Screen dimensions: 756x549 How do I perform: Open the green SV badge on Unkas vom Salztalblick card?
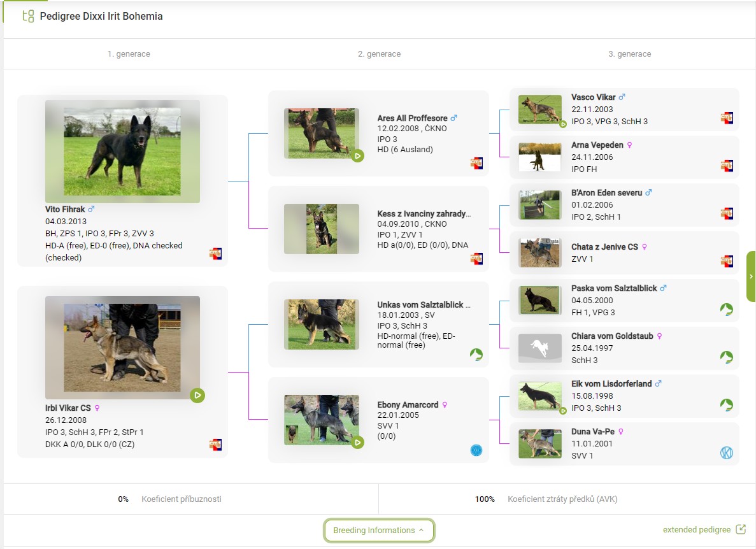(476, 355)
